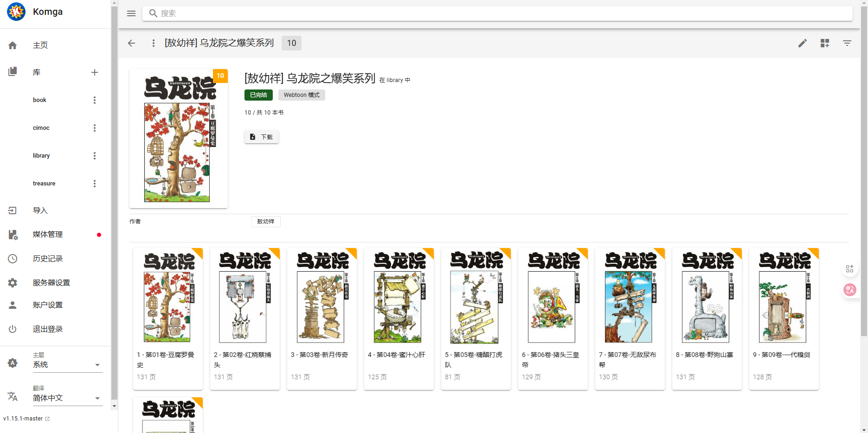Click the version link external icon

coord(47,419)
